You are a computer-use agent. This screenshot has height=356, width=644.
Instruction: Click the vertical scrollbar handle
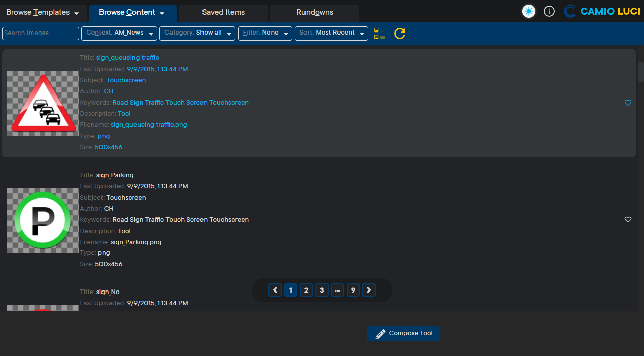pyautogui.click(x=641, y=73)
